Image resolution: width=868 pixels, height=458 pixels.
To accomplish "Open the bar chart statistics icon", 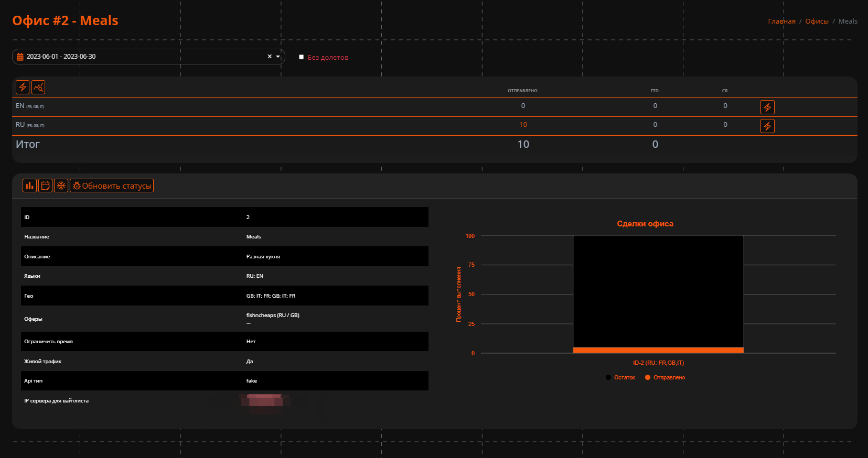I will (29, 186).
